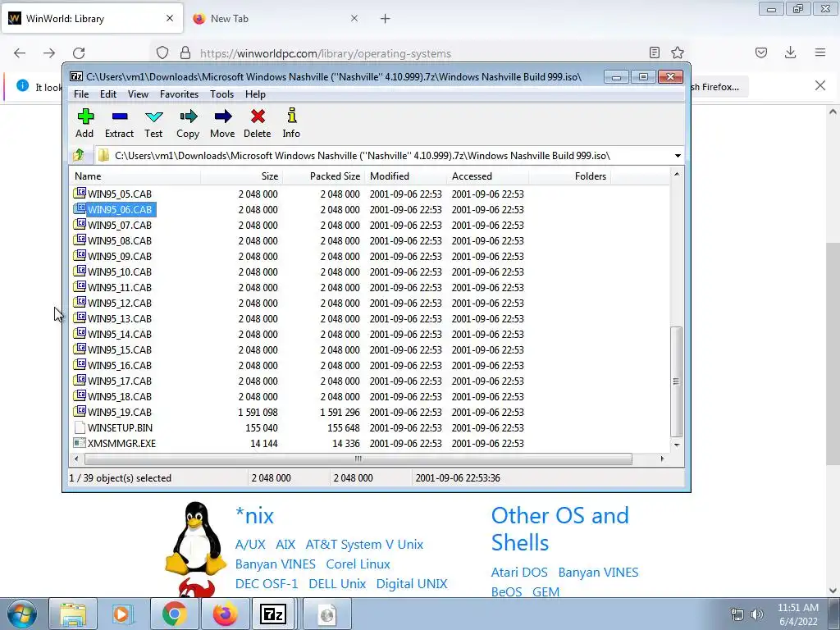Sort by the Size column header
Screen dimensions: 840x630
point(242,176)
